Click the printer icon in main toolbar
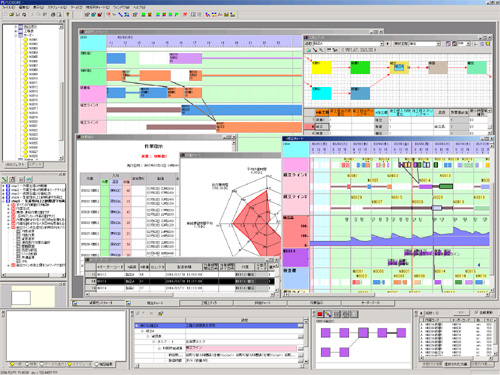500x375 pixels. pyautogui.click(x=53, y=15)
